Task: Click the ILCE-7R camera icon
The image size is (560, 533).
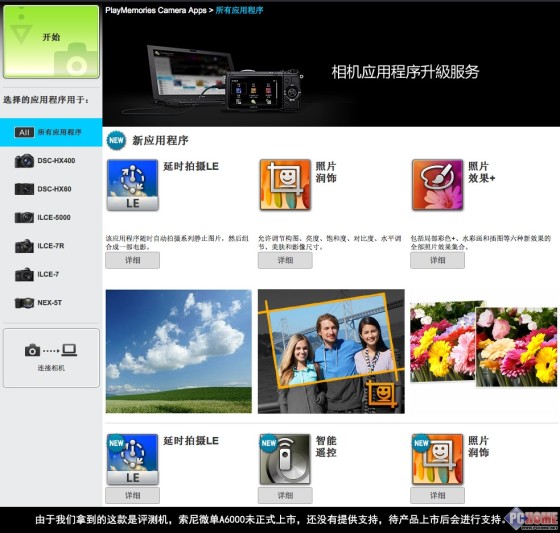Action: click(x=24, y=246)
